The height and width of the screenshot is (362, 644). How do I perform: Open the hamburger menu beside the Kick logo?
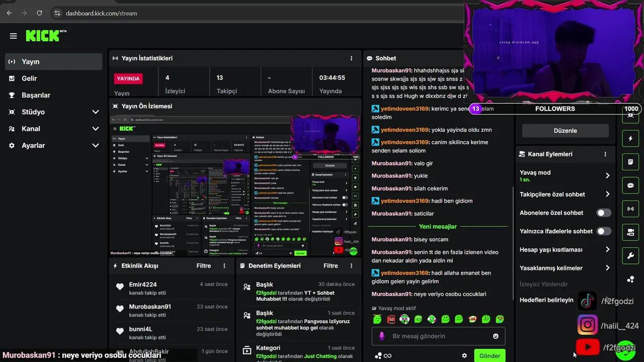tap(14, 36)
